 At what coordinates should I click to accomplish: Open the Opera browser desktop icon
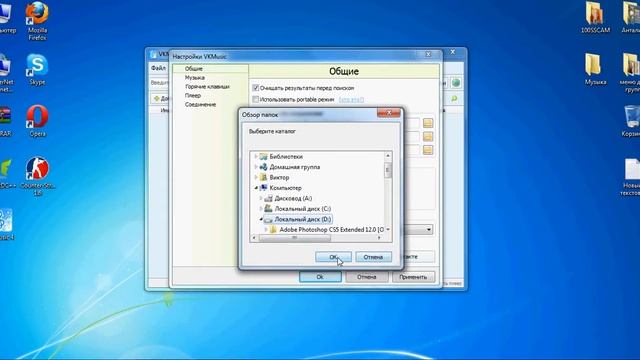37,121
